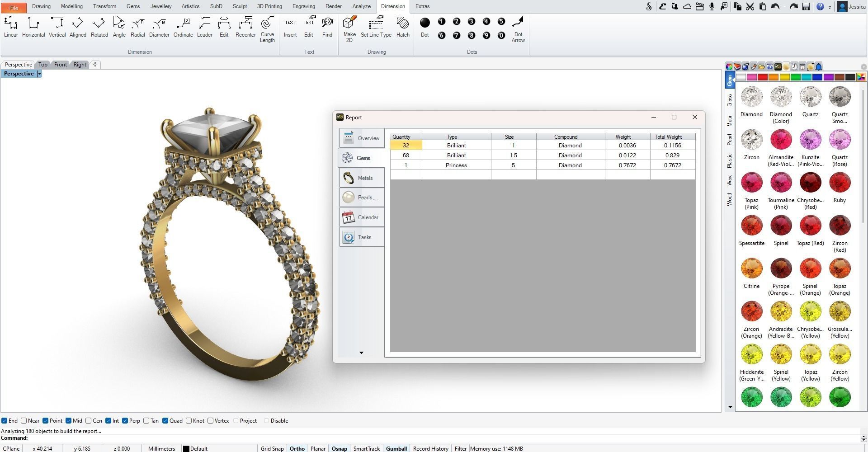This screenshot has height=452, width=868.
Task: Click the Leader annotation tool
Action: [204, 27]
